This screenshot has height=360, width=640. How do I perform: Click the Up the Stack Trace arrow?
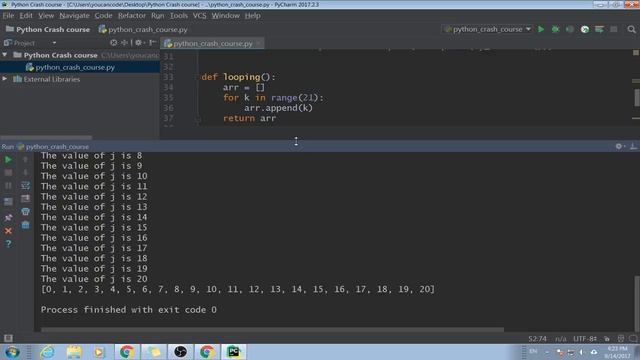pos(25,160)
